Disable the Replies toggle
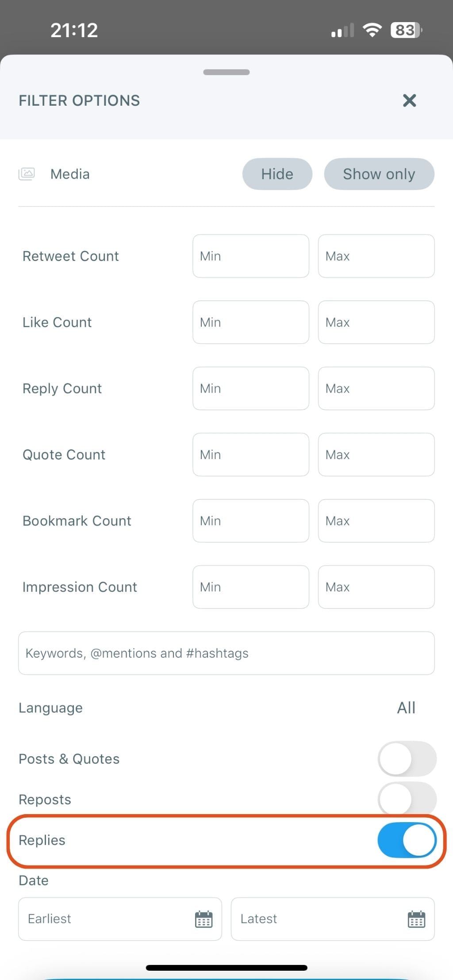 point(406,840)
